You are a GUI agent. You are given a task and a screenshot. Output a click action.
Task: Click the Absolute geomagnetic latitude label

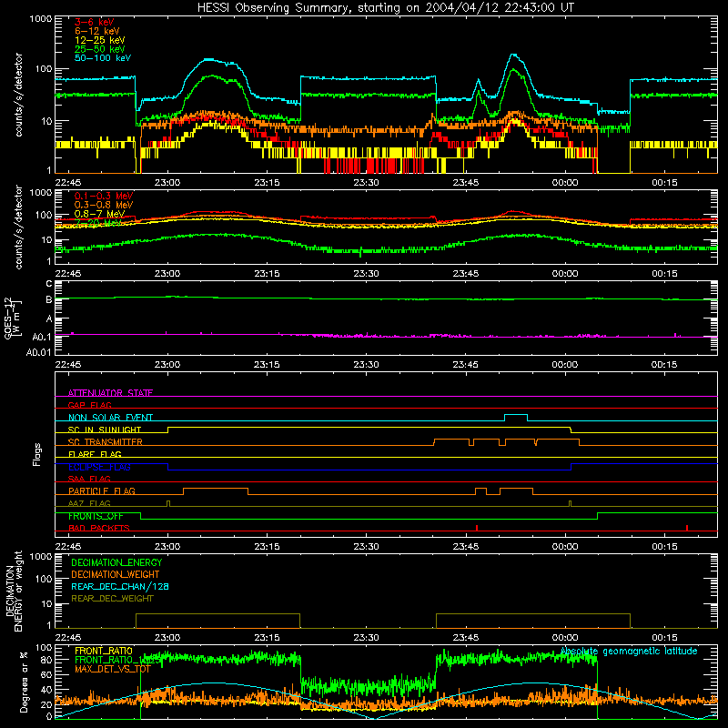[x=629, y=651]
